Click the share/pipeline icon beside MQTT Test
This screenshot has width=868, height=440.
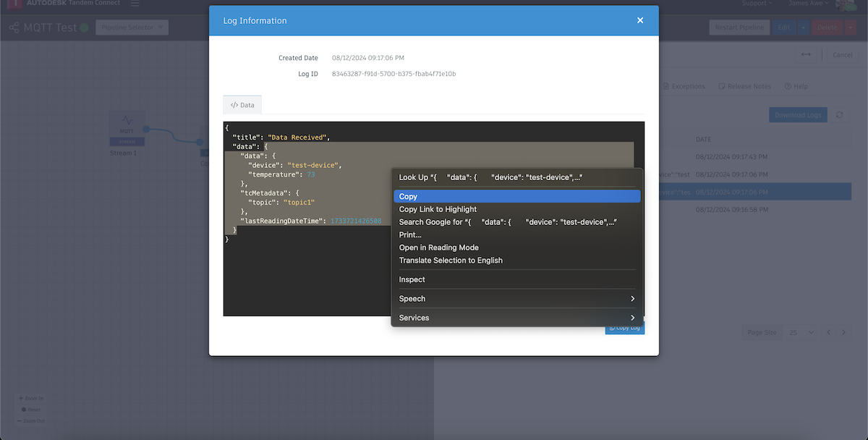point(14,27)
